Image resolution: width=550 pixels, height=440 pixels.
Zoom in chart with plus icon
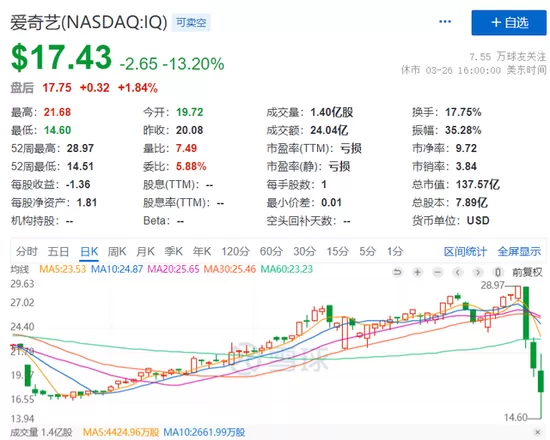[417, 272]
